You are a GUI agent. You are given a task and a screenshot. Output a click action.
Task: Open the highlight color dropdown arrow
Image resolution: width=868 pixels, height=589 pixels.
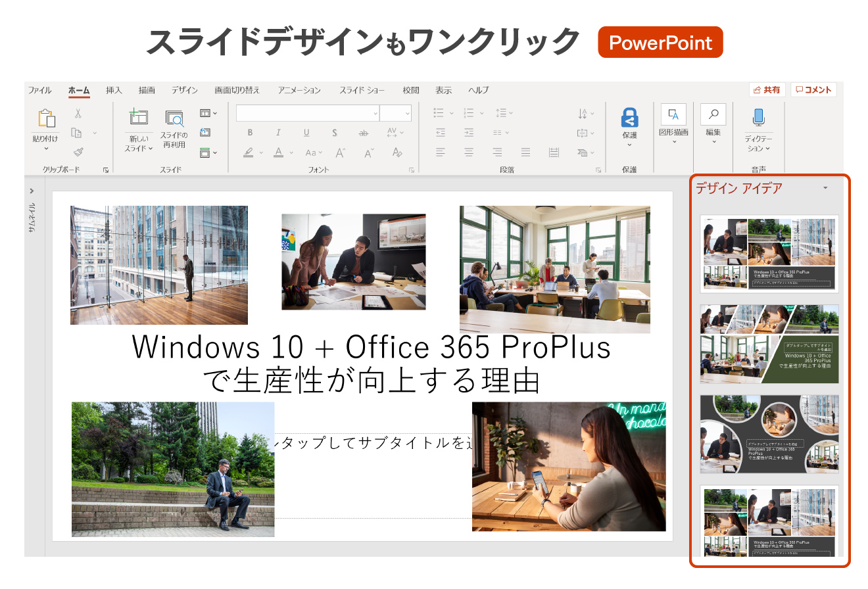[261, 153]
